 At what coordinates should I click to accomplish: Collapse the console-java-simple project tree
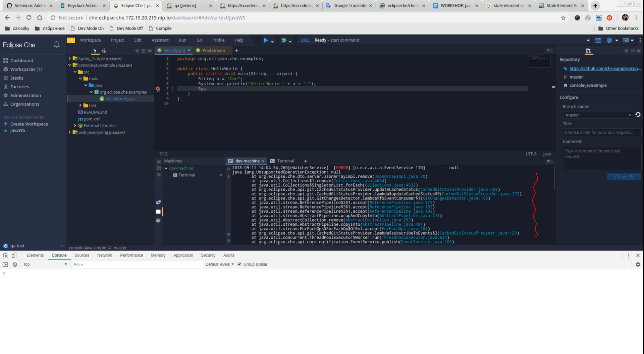pyautogui.click(x=69, y=65)
